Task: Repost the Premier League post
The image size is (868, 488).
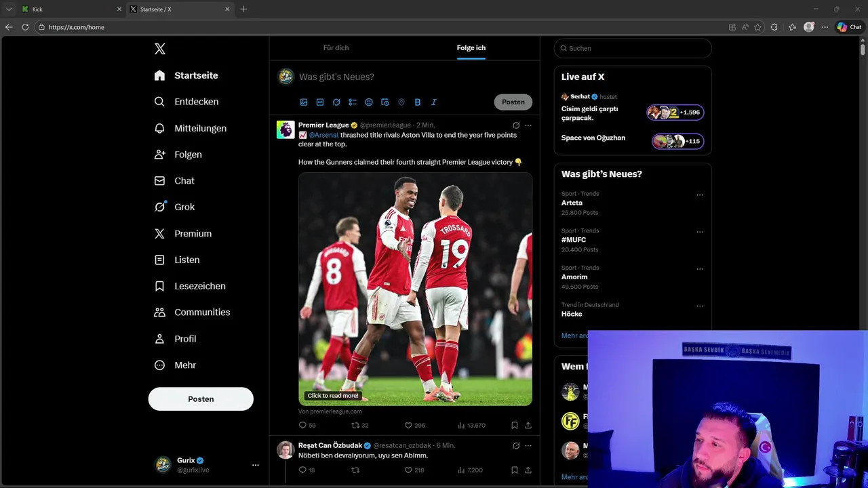Action: pyautogui.click(x=359, y=426)
